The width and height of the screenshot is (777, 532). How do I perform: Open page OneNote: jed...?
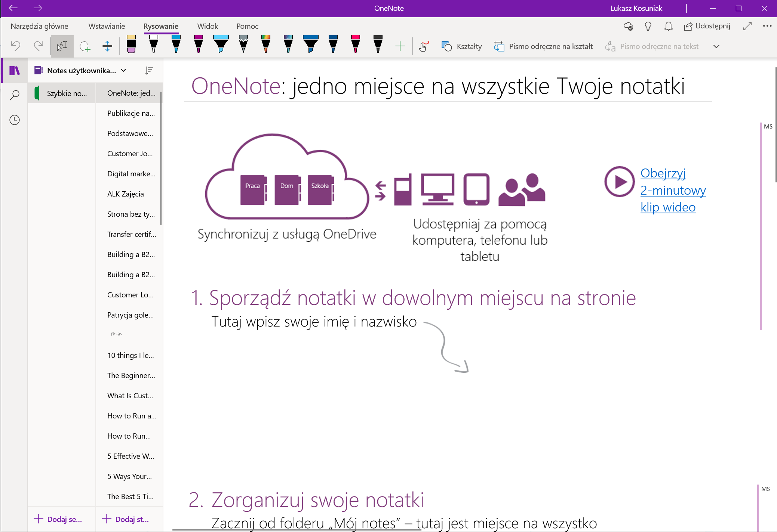[129, 93]
